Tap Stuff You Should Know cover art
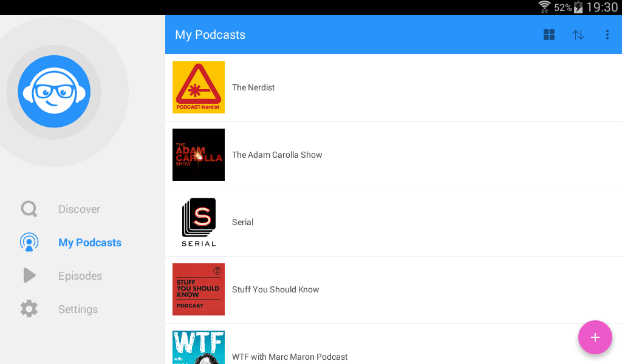 199,289
